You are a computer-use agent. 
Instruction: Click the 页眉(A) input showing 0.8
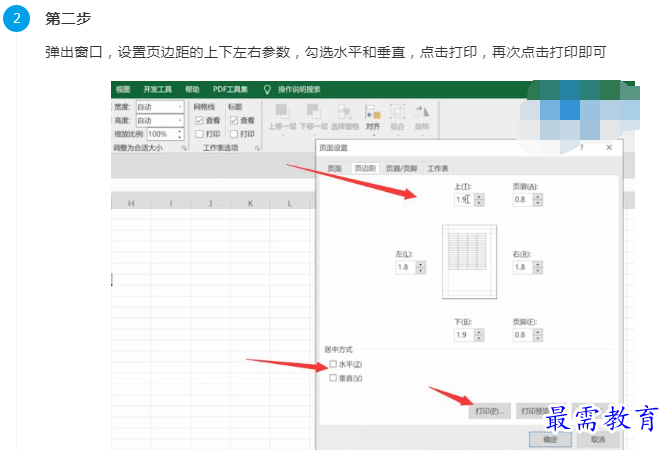pyautogui.click(x=523, y=199)
